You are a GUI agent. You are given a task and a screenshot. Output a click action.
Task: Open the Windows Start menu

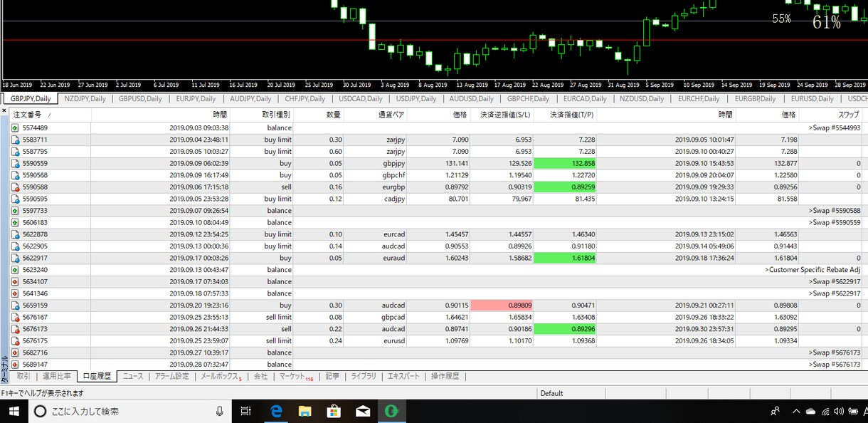tap(14, 411)
